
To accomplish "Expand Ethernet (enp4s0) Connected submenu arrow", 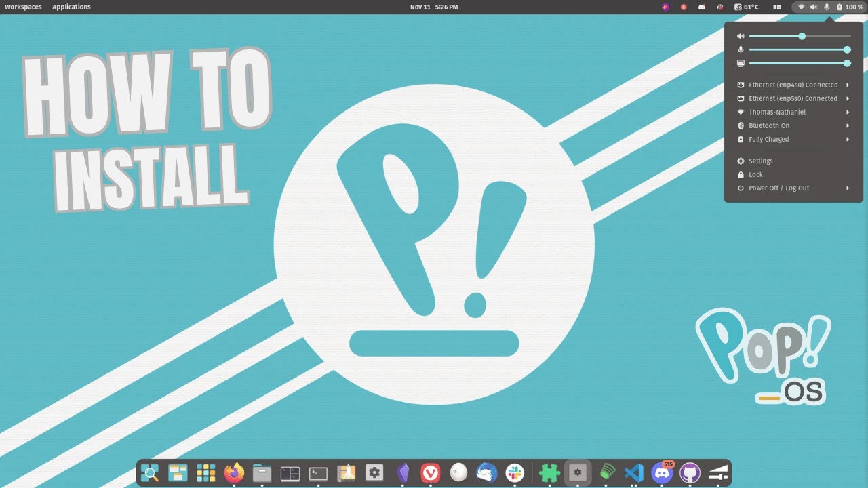I will tap(848, 85).
